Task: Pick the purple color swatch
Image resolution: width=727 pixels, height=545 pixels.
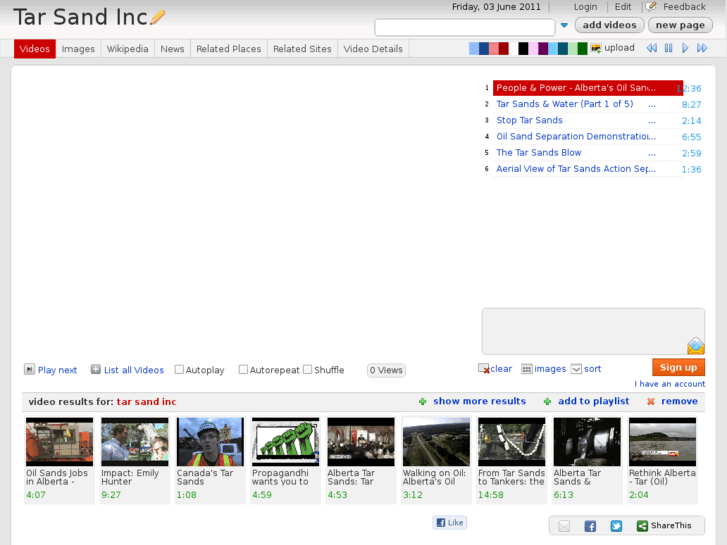Action: point(543,48)
